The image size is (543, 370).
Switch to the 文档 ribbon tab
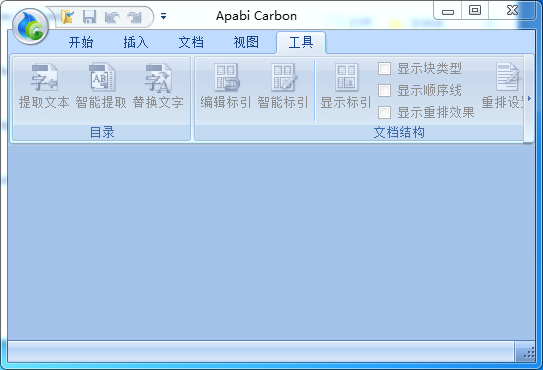[191, 42]
